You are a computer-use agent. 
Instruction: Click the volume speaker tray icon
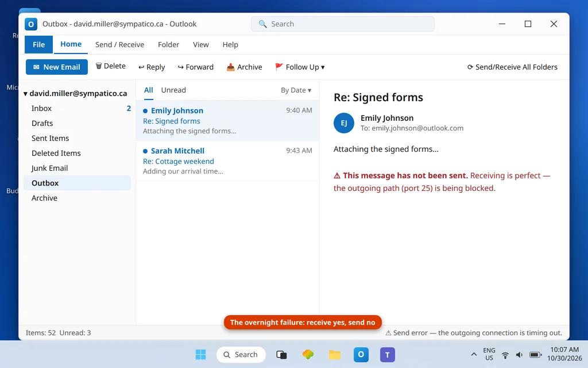[x=519, y=355]
